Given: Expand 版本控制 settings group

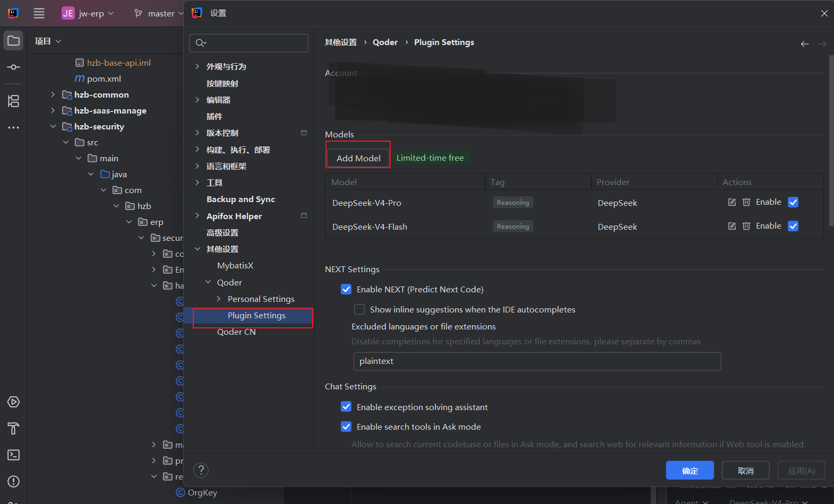Looking at the screenshot, I should [x=197, y=133].
